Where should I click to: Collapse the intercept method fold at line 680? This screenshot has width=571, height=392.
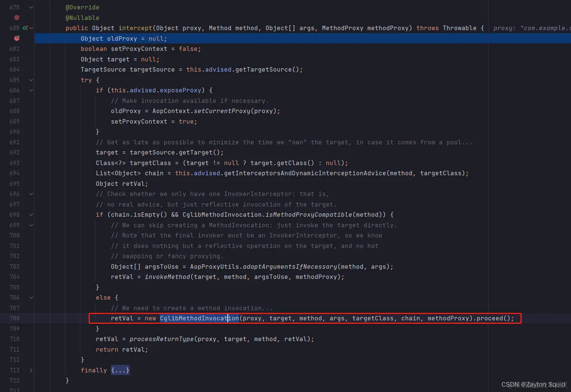point(31,28)
